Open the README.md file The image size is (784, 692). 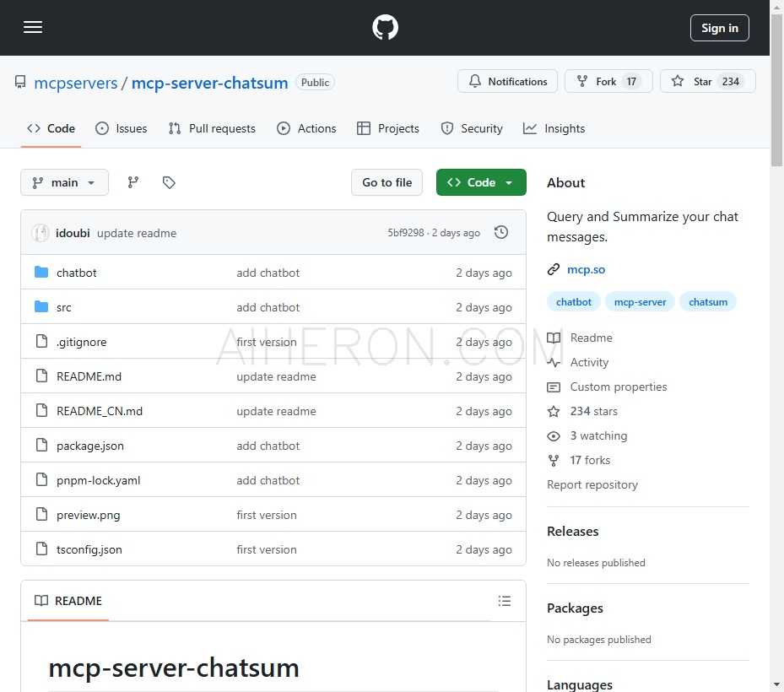coord(89,376)
